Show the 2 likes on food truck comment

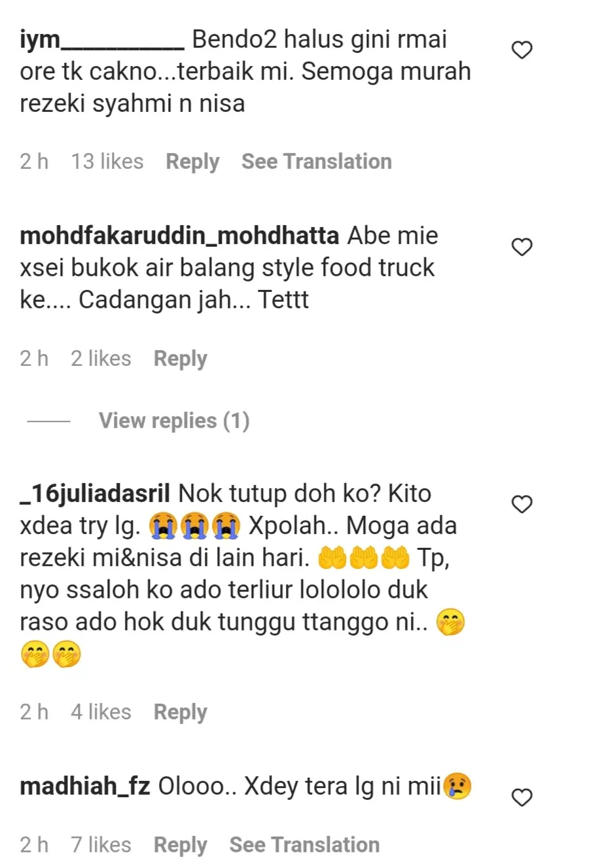tap(101, 359)
